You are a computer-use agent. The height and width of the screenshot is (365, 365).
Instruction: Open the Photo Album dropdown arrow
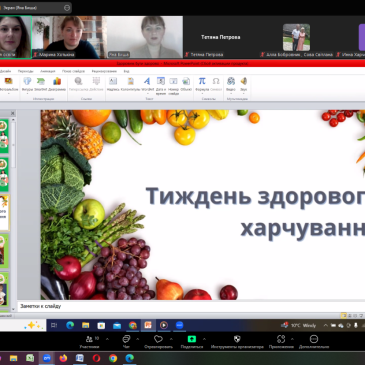[x=8, y=94]
